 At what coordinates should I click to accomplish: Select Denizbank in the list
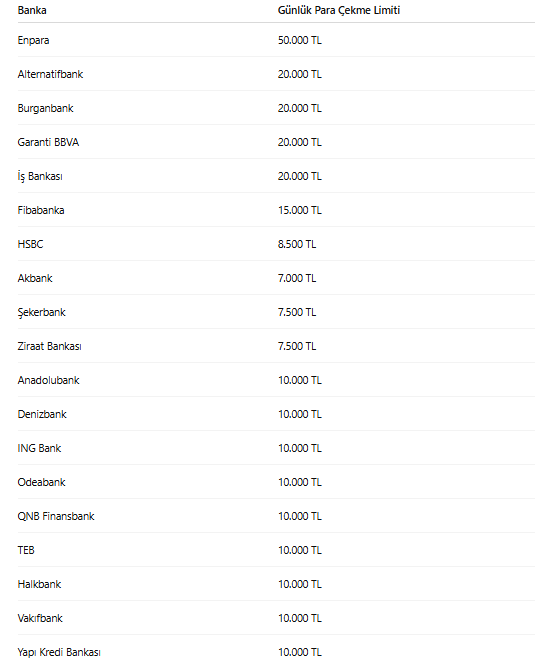pos(42,414)
